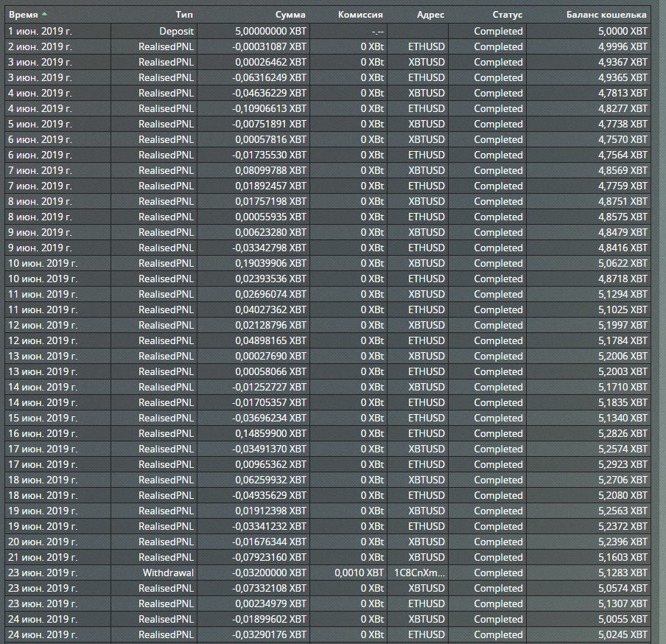Click the amount 0,08099788 XBT
Image resolution: width=666 pixels, height=644 pixels.
click(x=270, y=170)
